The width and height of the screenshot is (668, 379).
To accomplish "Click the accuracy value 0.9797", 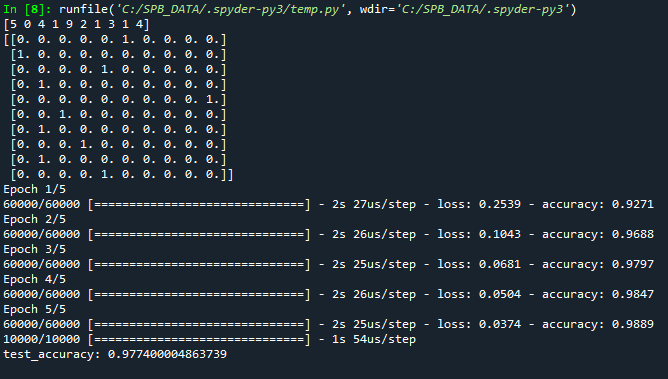I will tap(633, 264).
